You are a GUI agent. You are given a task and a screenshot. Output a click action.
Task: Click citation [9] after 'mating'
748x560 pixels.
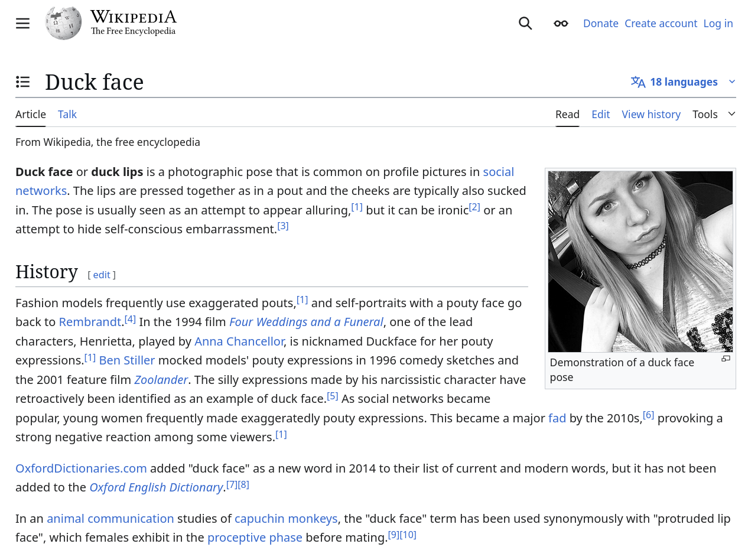pyautogui.click(x=393, y=535)
